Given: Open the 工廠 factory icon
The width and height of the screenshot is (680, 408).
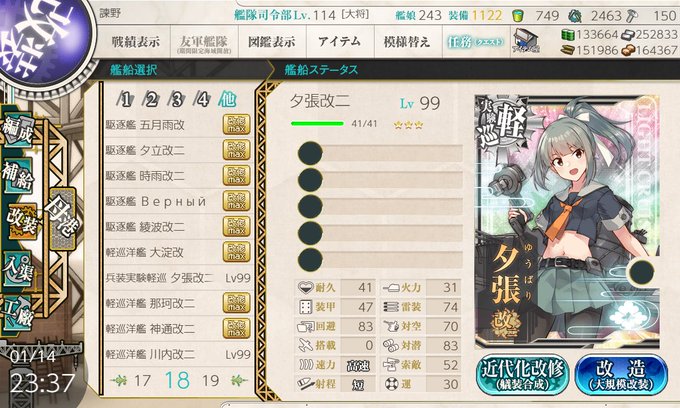Looking at the screenshot, I should pos(17,313).
